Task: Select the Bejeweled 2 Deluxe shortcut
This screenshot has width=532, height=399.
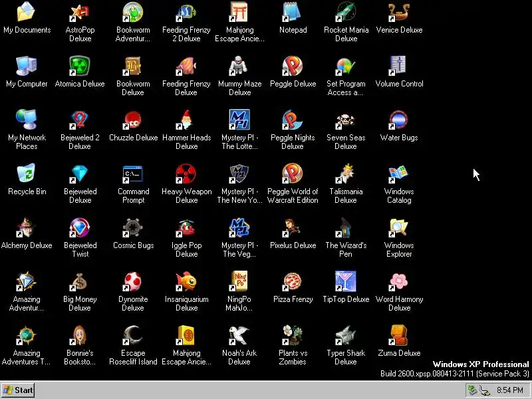Action: 80,120
